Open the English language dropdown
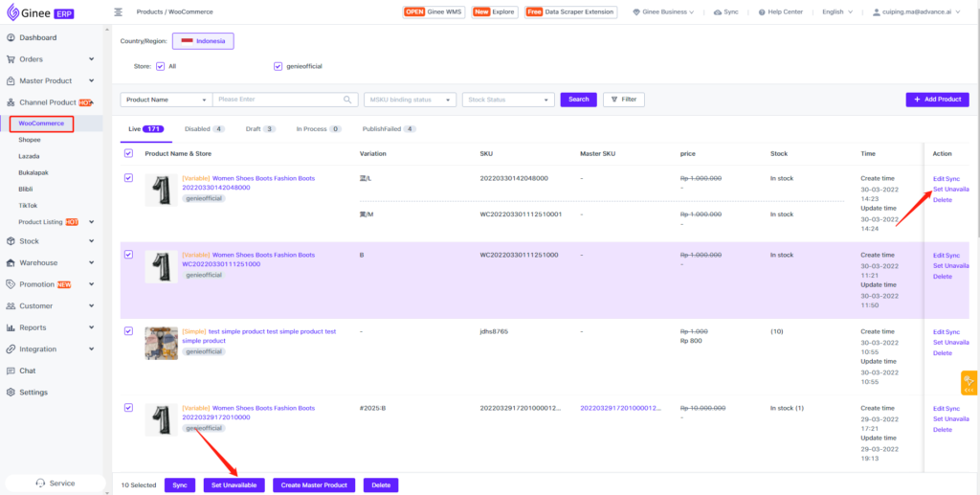This screenshot has width=980, height=495. click(836, 11)
